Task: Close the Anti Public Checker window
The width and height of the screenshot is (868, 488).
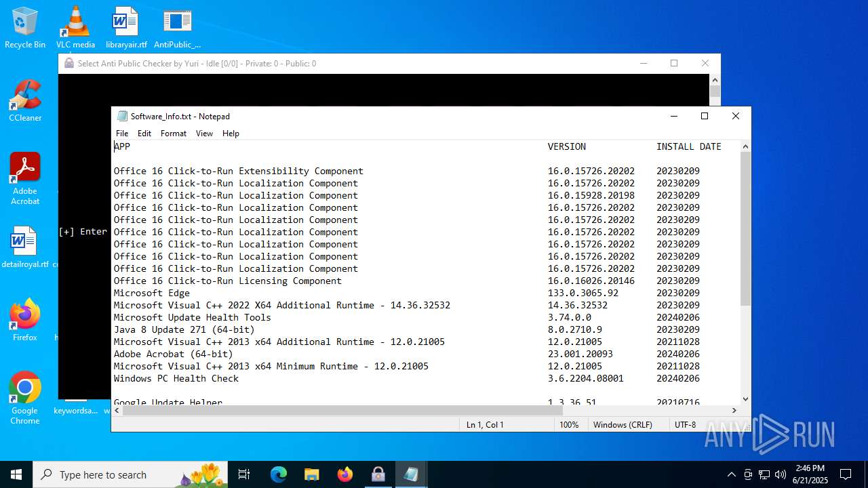Action: pos(705,63)
